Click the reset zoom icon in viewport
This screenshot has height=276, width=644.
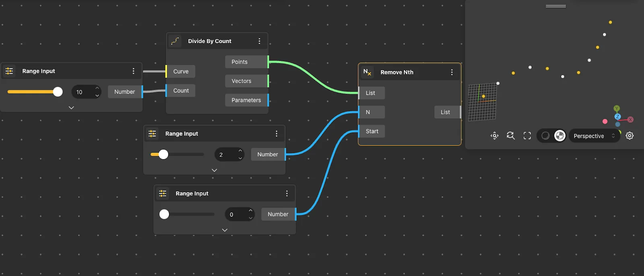(510, 136)
